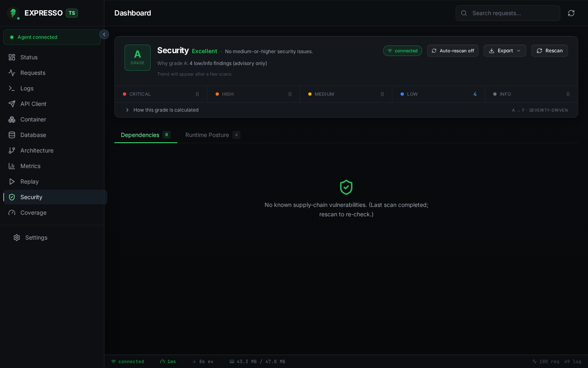This screenshot has height=368, width=588.
Task: Click the Coverage gauge icon
Action: click(12, 213)
